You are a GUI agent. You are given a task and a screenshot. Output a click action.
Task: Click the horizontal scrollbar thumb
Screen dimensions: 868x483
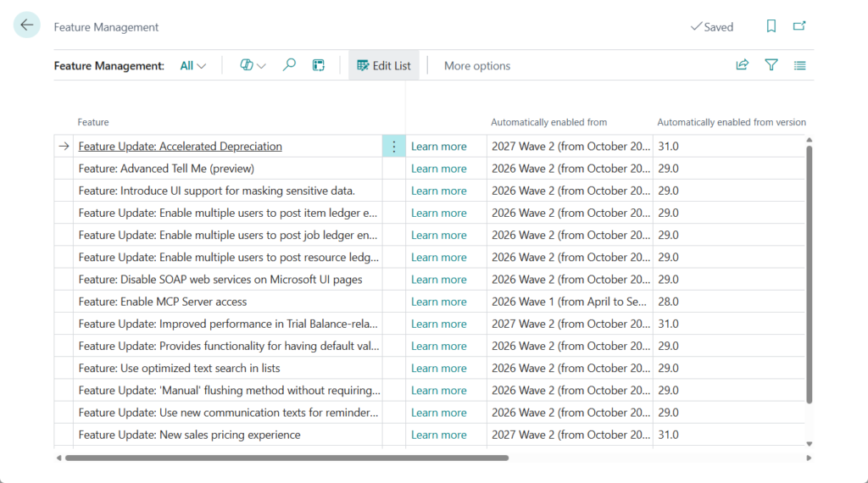[287, 458]
